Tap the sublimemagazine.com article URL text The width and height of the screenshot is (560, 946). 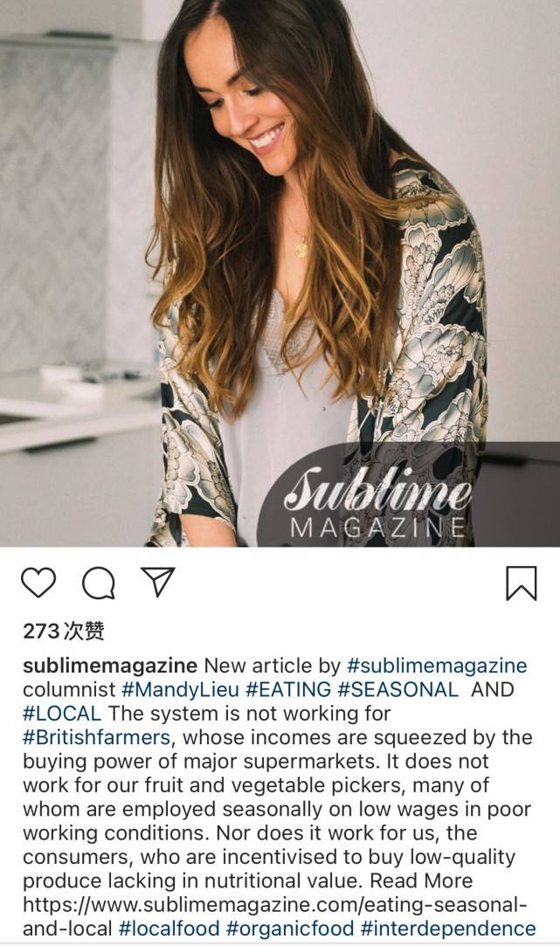click(275, 915)
